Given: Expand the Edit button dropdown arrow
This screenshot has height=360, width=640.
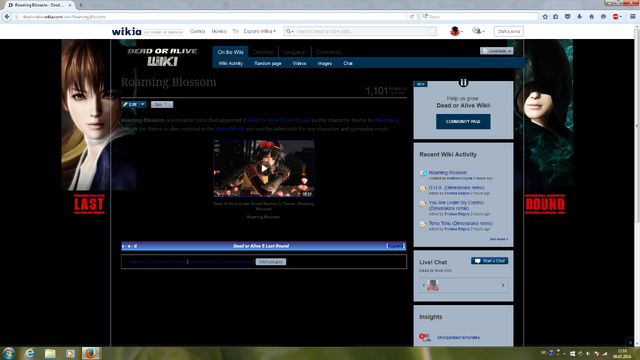Looking at the screenshot, I should (x=142, y=104).
